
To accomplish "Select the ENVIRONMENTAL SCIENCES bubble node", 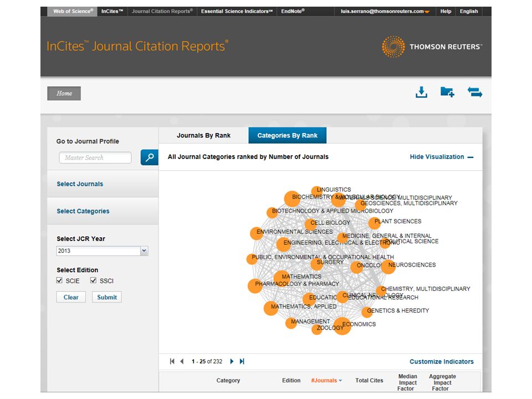I will pos(257,233).
